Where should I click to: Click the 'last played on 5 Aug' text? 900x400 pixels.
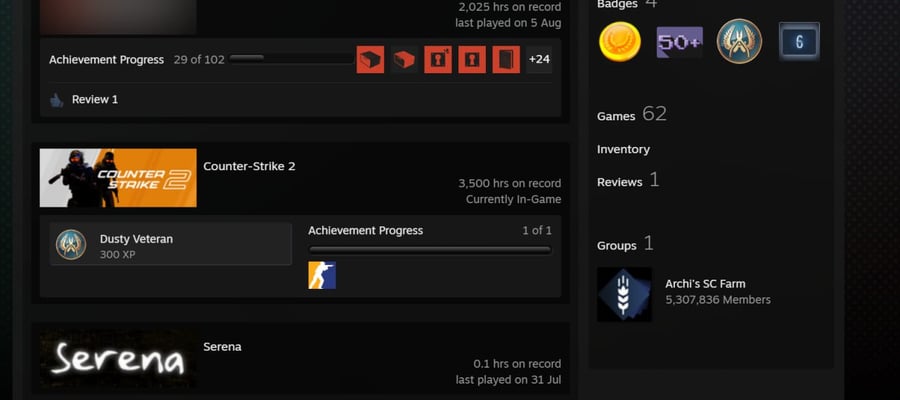pyautogui.click(x=509, y=24)
